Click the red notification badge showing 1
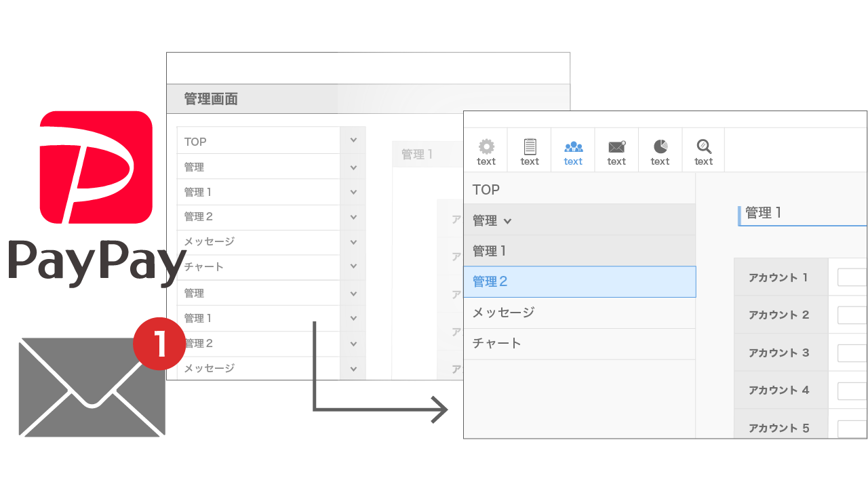The image size is (868, 499). pos(159,344)
